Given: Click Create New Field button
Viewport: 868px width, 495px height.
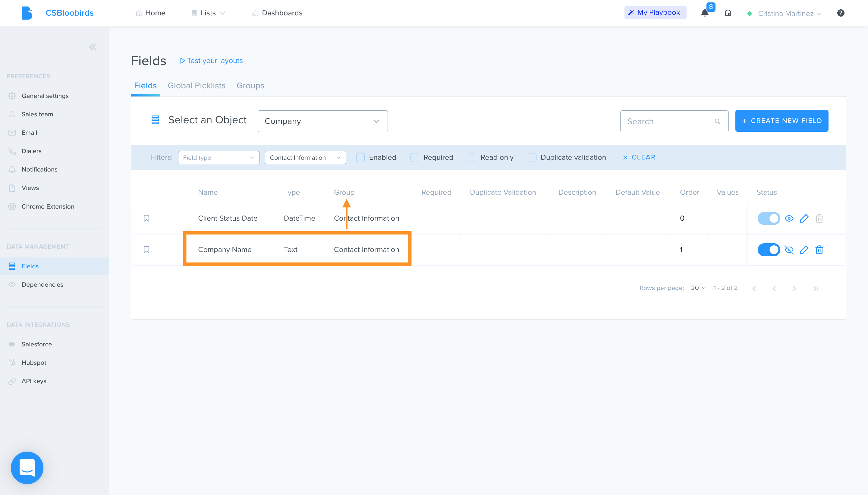Looking at the screenshot, I should [x=782, y=121].
